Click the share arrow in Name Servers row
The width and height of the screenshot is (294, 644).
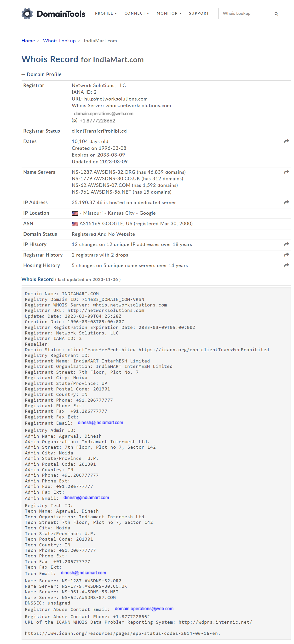click(287, 172)
